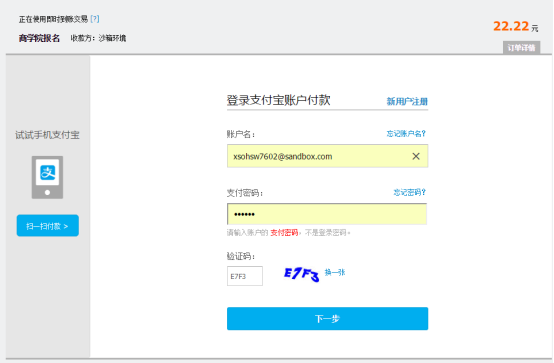Viewport: 554px width, 363px height.
Task: Click the 商学院报名 order title
Action: (x=39, y=38)
